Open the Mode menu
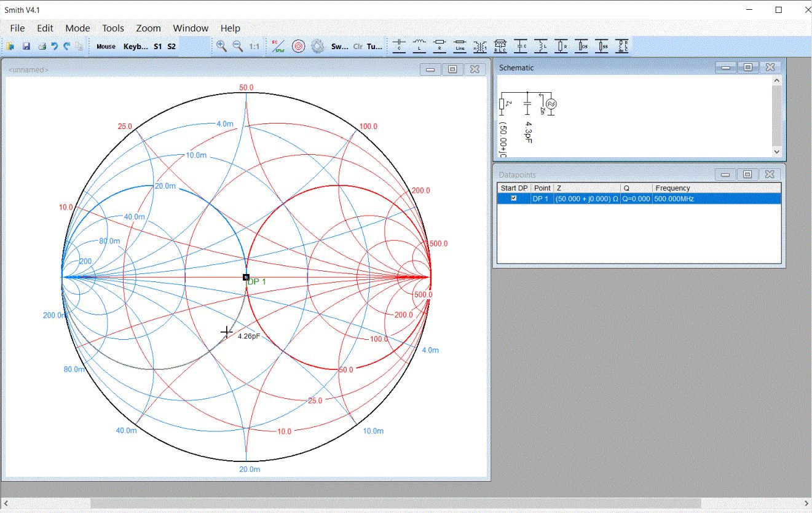 tap(77, 28)
